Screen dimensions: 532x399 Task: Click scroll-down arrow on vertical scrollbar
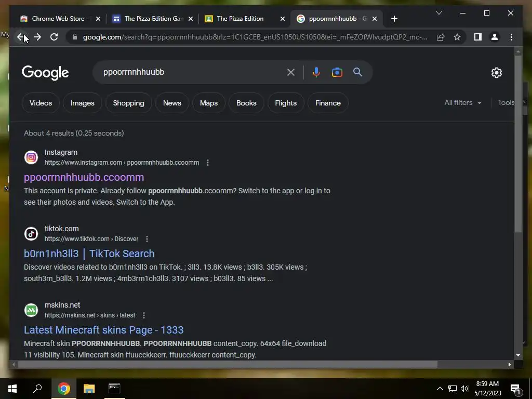tap(518, 355)
